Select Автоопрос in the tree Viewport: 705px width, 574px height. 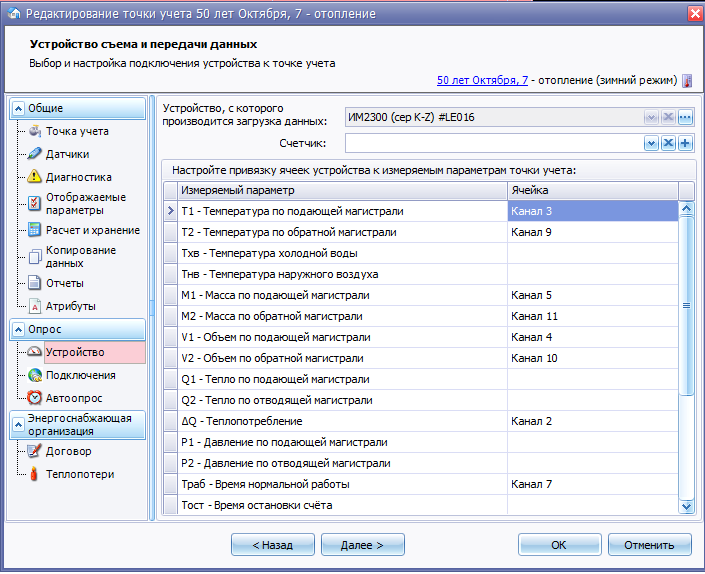click(74, 398)
